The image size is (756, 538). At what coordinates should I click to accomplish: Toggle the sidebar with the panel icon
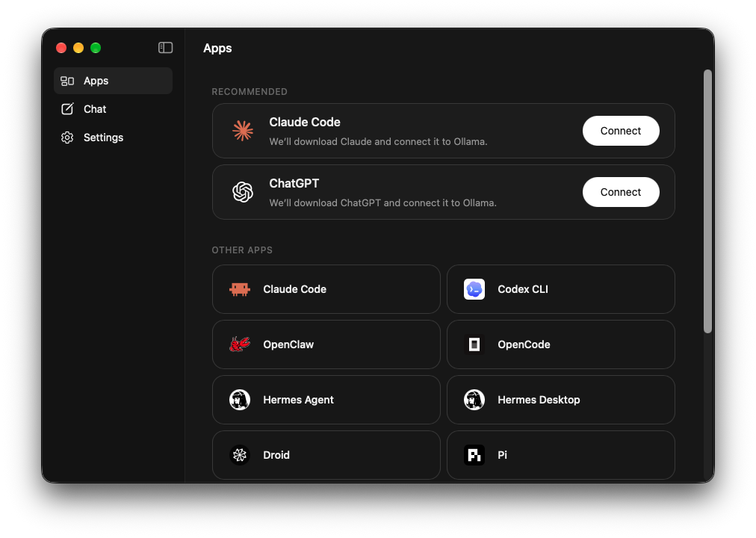point(165,48)
